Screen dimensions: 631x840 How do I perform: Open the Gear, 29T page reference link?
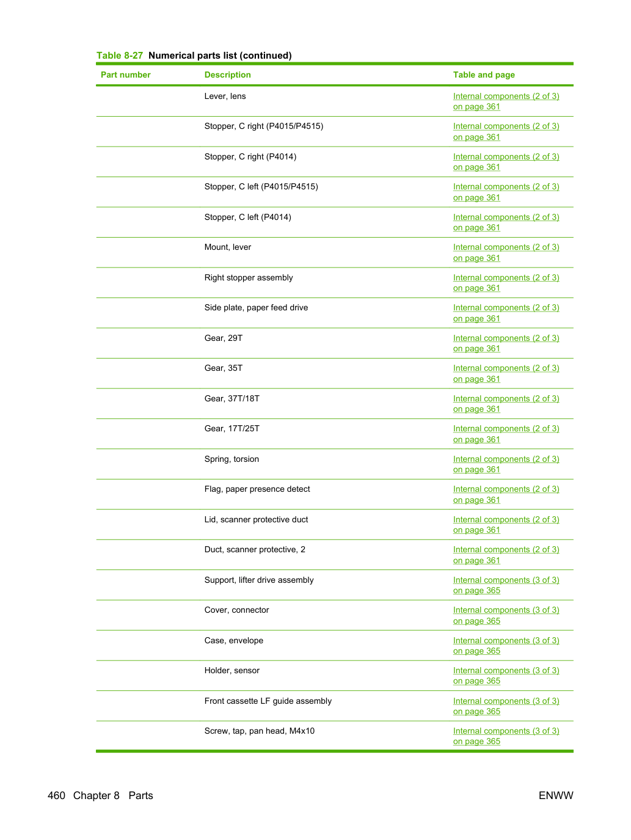tap(506, 343)
